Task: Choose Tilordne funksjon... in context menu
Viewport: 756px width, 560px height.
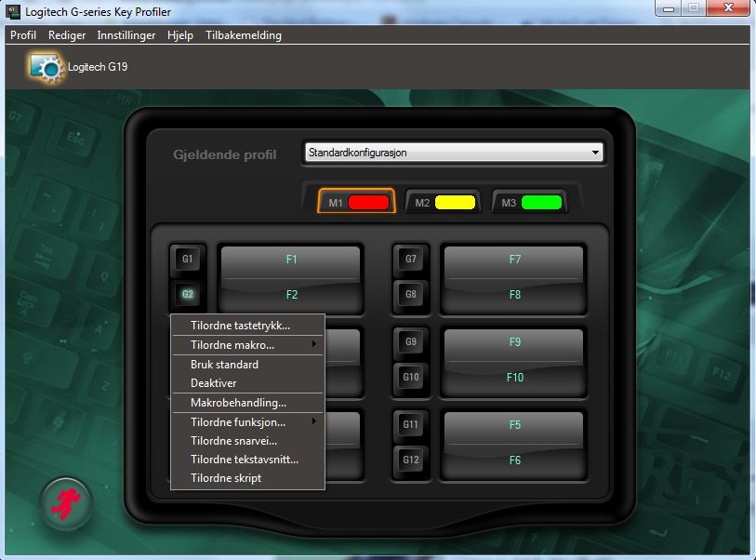Action: tap(248, 422)
